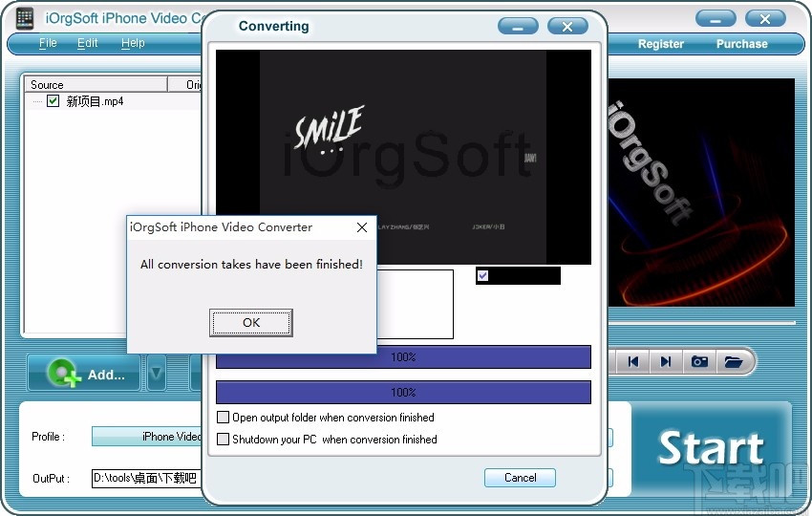Minimize the Converting dialog
The image size is (812, 516).
pyautogui.click(x=518, y=27)
